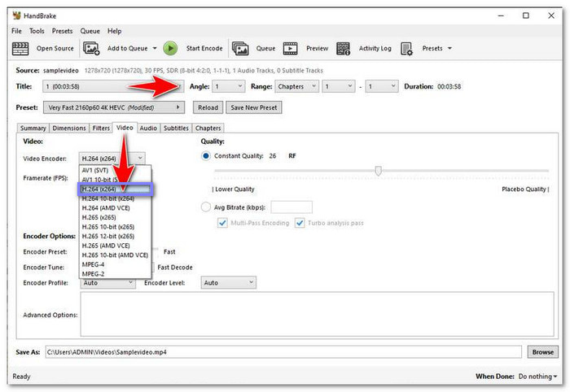The width and height of the screenshot is (570, 392).
Task: Click the Activity Log icon
Action: tap(343, 48)
